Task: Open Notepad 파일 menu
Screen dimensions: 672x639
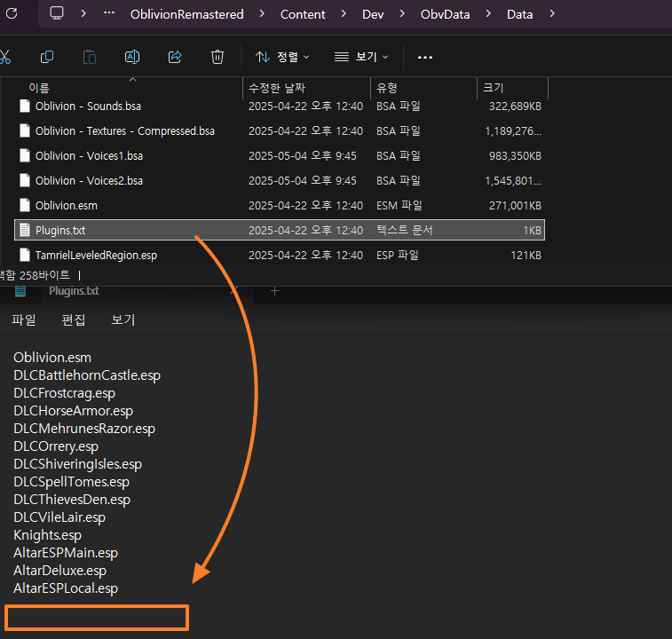Action: [24, 319]
